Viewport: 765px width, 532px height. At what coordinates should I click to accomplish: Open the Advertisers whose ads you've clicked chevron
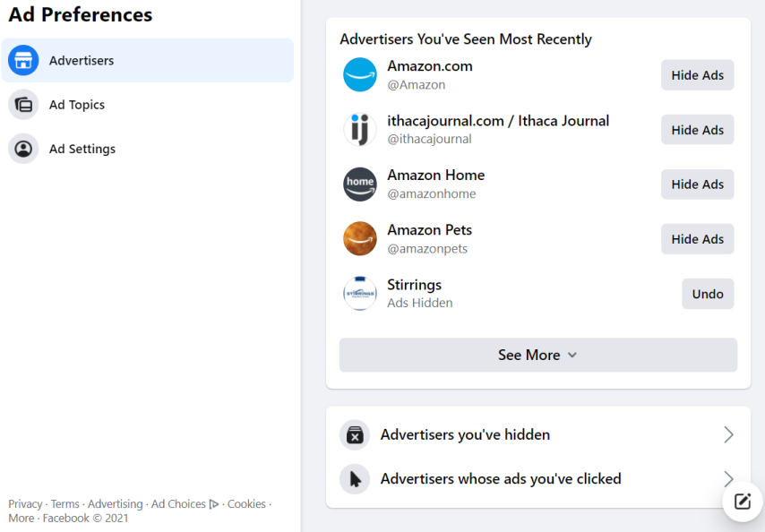point(728,479)
